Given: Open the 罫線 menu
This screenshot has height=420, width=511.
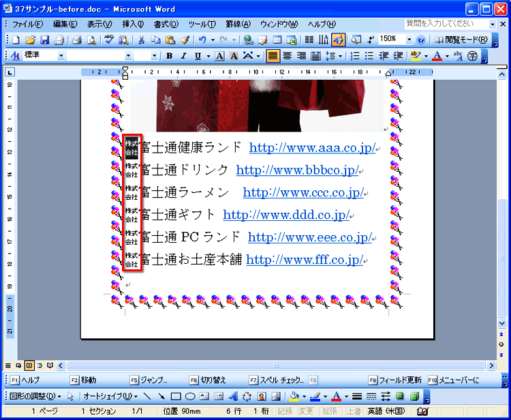Looking at the screenshot, I should click(238, 24).
